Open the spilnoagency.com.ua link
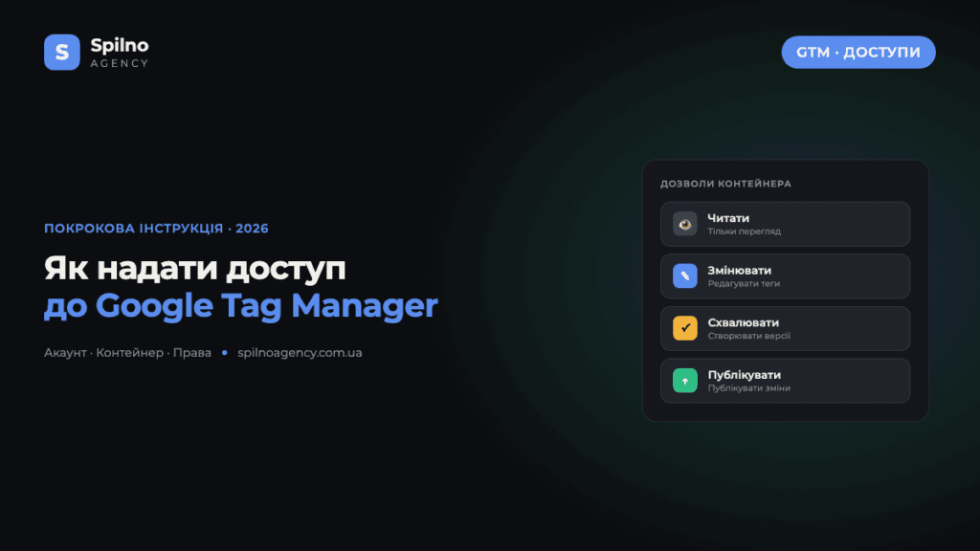 click(300, 353)
